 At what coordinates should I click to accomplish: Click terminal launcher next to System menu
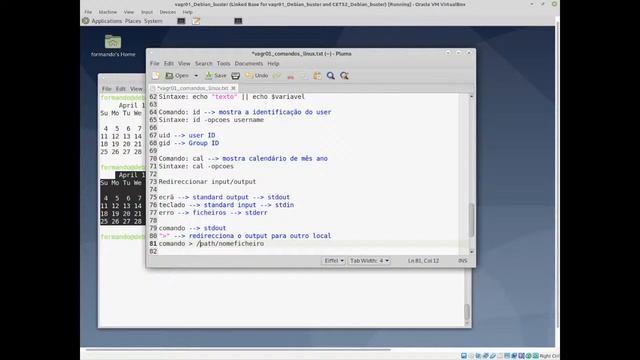(x=181, y=21)
